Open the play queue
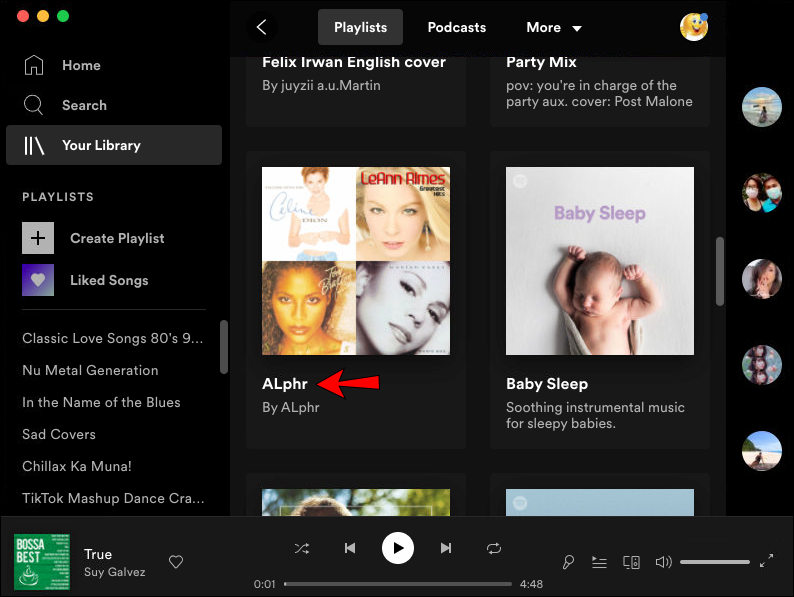Image resolution: width=794 pixels, height=597 pixels. pyautogui.click(x=600, y=562)
